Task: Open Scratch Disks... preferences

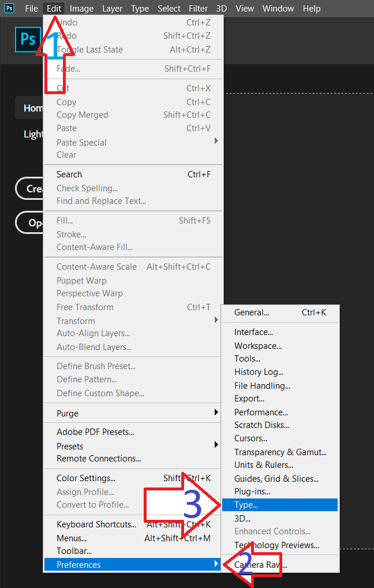Action: 280,425
